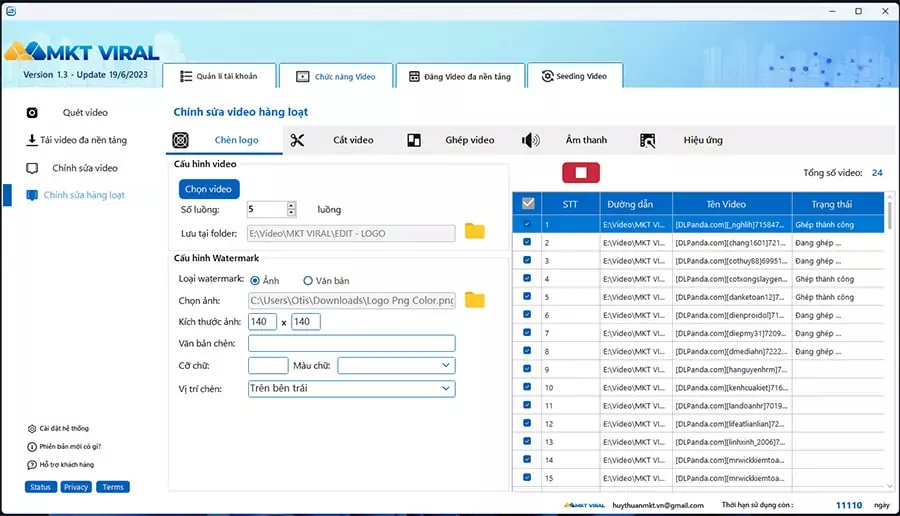Click the app icon in the title bar
900x516 pixels.
11,11
